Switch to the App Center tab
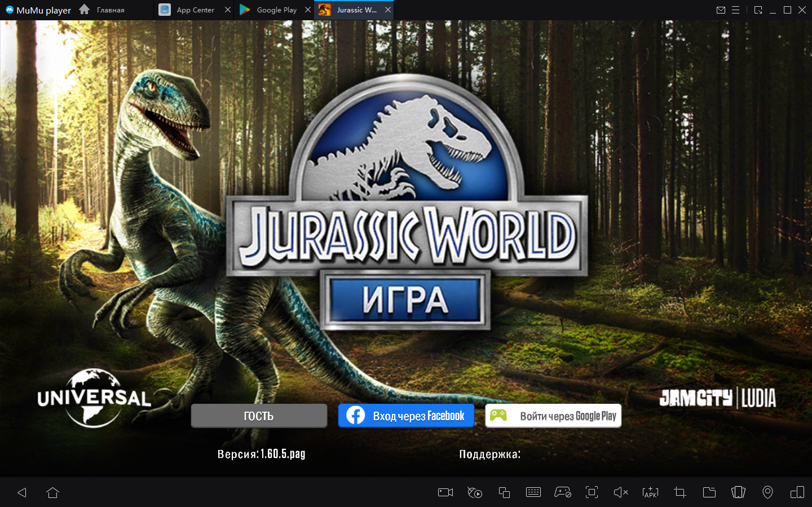This screenshot has width=812, height=507. (189, 10)
